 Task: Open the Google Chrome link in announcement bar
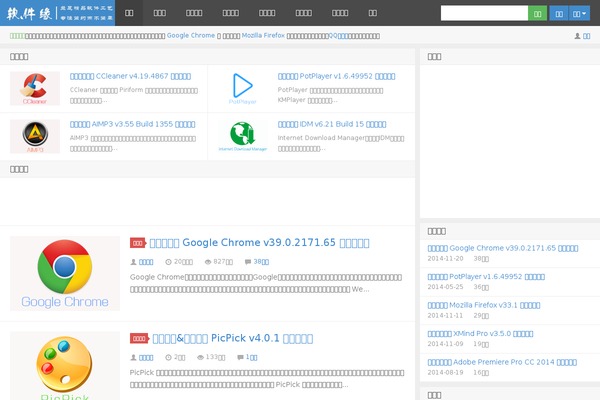(191, 36)
